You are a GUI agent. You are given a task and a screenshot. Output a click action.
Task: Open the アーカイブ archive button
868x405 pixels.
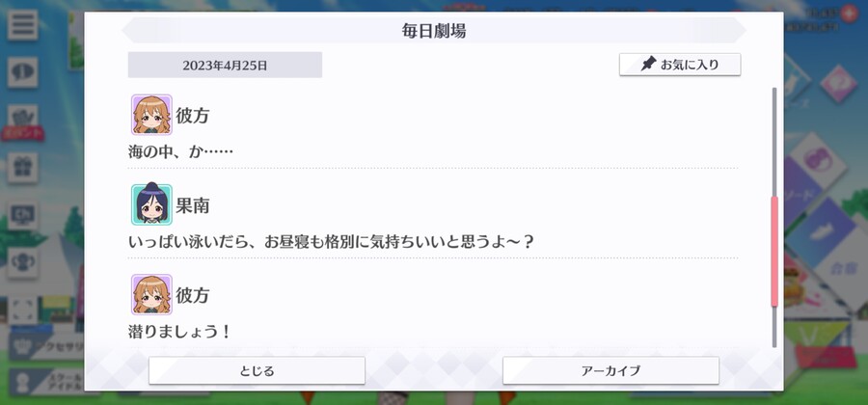[610, 370]
